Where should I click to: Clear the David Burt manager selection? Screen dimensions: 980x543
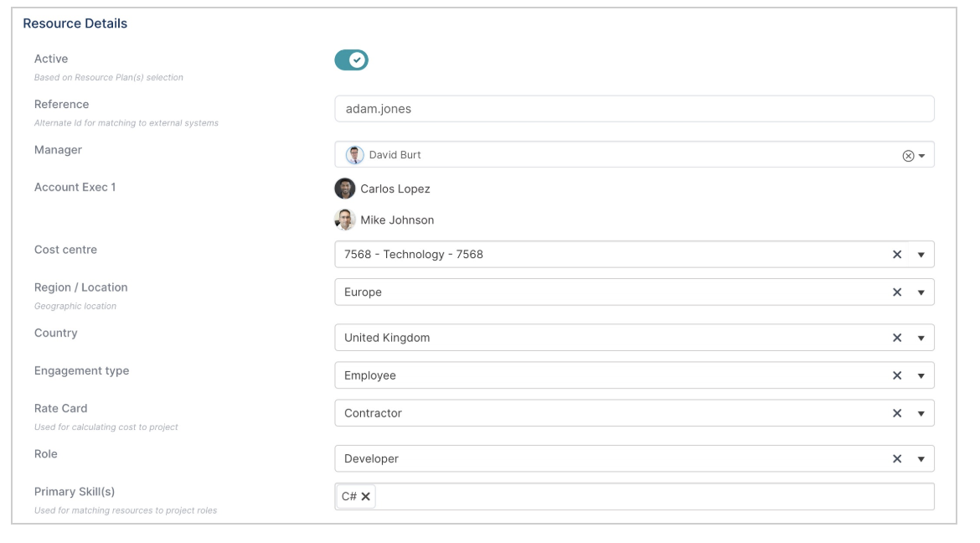tap(908, 156)
